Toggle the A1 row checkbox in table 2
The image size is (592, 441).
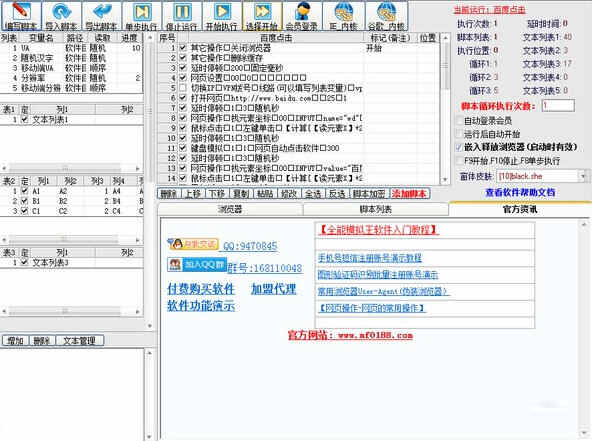(25, 191)
